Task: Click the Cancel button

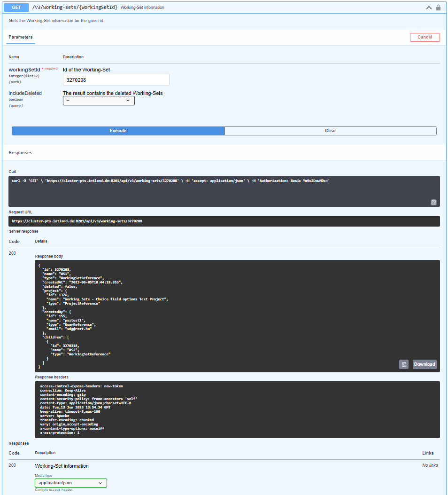Action: point(425,37)
